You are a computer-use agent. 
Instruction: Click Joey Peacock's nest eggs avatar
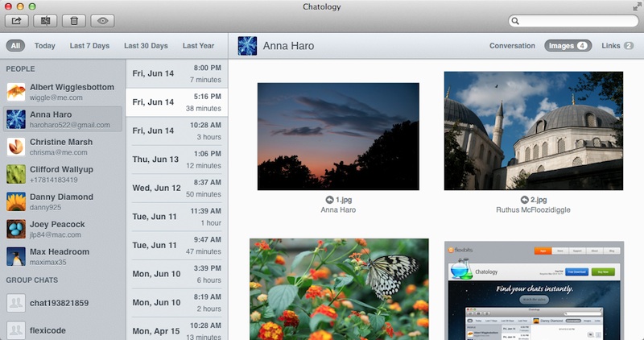click(x=16, y=229)
